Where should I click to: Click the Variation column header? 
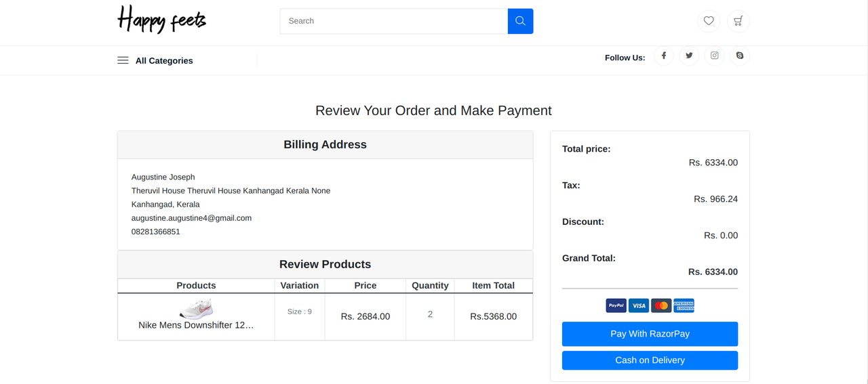[300, 285]
